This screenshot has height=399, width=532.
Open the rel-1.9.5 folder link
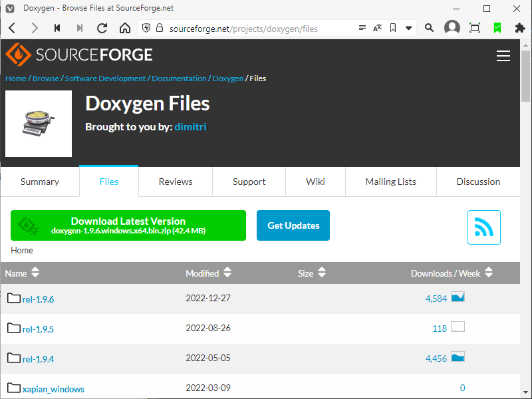click(x=38, y=329)
